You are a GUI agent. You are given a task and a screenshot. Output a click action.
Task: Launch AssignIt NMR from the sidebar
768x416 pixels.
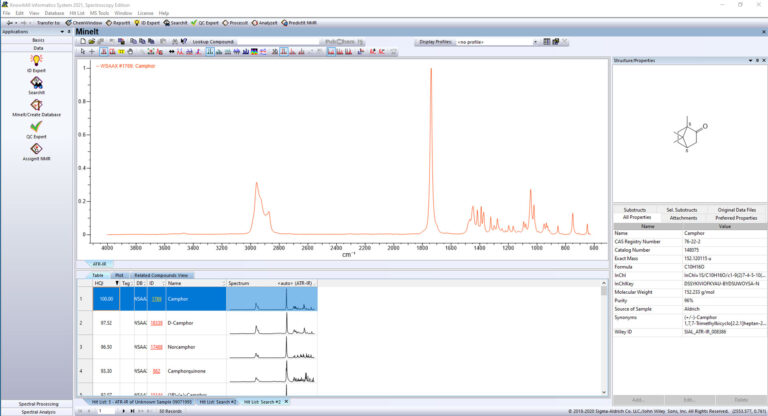tap(36, 153)
